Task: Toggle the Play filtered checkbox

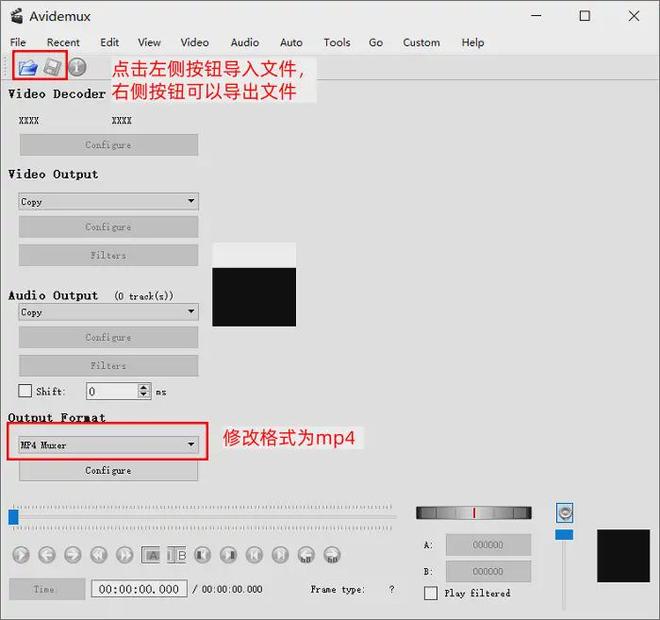Action: [x=431, y=593]
